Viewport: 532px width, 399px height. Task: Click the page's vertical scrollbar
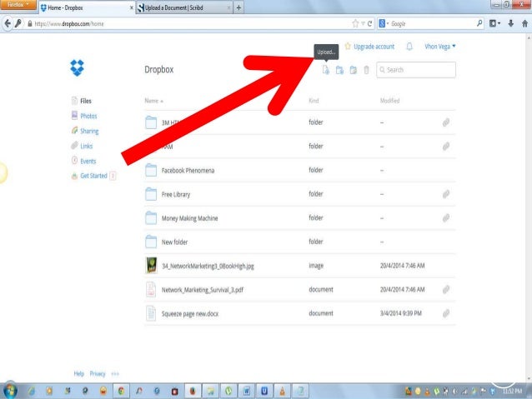(x=529, y=207)
